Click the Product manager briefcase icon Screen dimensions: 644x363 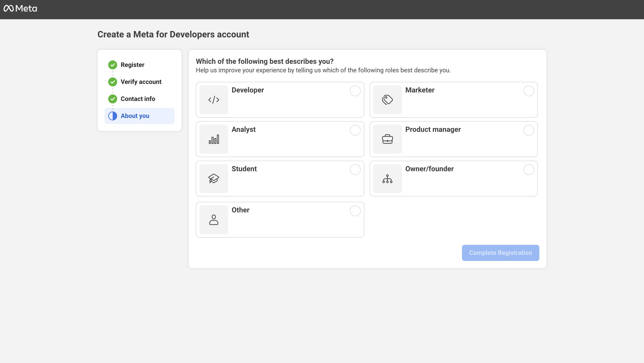click(387, 139)
